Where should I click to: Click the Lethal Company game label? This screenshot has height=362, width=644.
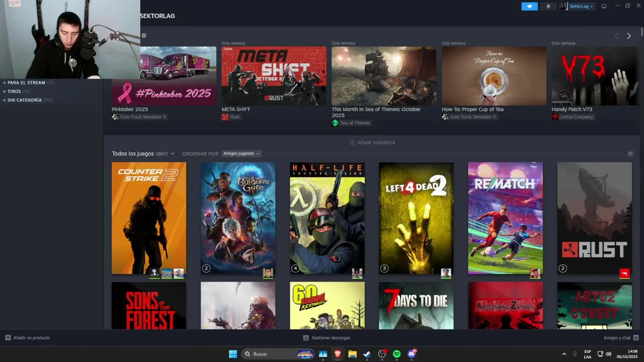click(x=573, y=117)
